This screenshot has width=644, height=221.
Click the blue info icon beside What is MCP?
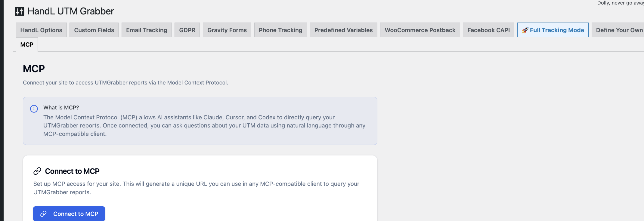[x=34, y=109]
